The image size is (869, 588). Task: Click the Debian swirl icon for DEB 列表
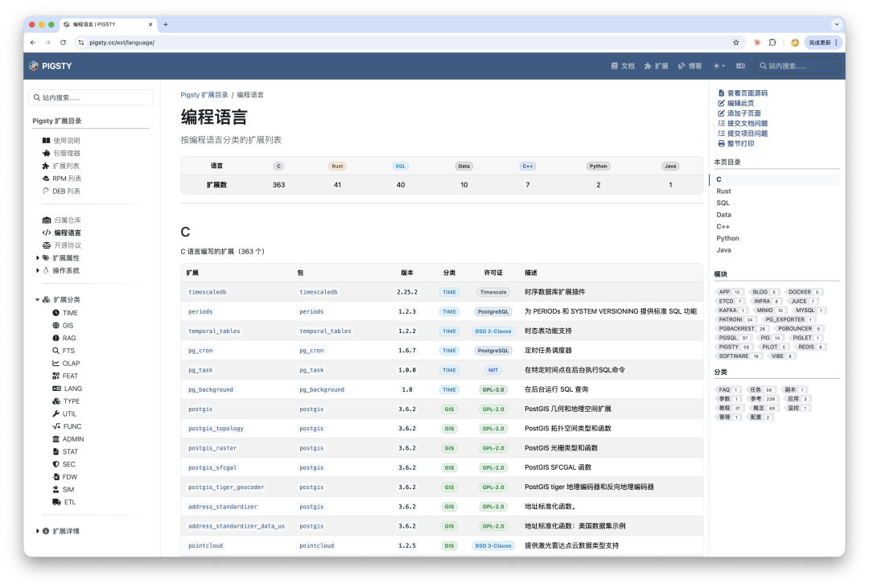(x=46, y=191)
